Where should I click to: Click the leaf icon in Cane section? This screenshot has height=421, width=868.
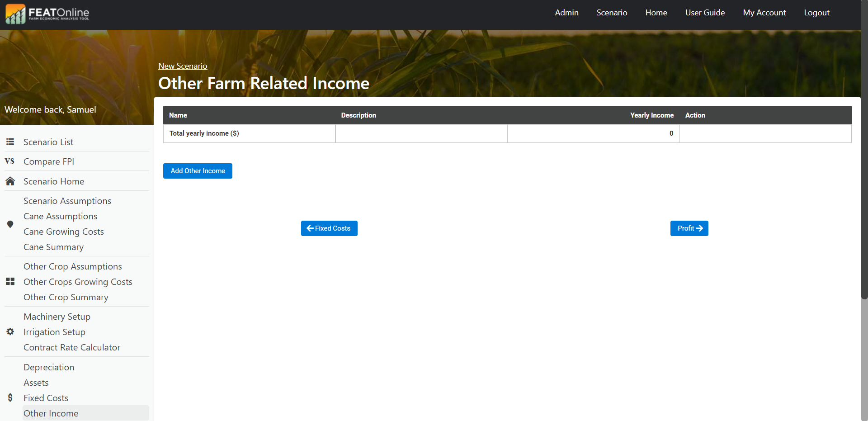click(x=10, y=224)
